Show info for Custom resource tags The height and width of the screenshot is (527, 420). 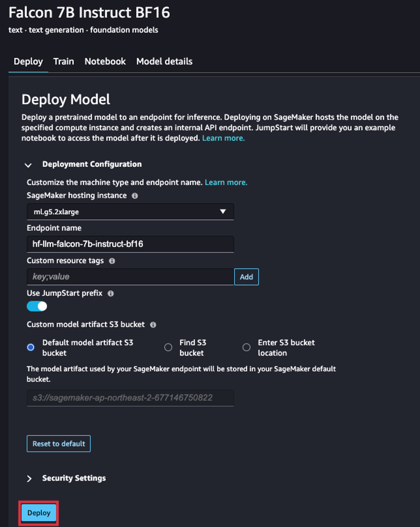pyautogui.click(x=112, y=261)
